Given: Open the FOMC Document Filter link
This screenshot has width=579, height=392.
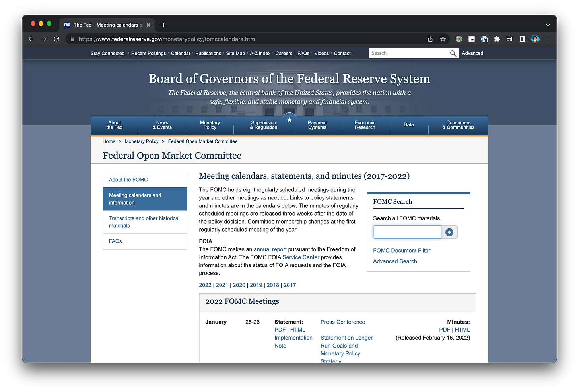Looking at the screenshot, I should coord(402,251).
